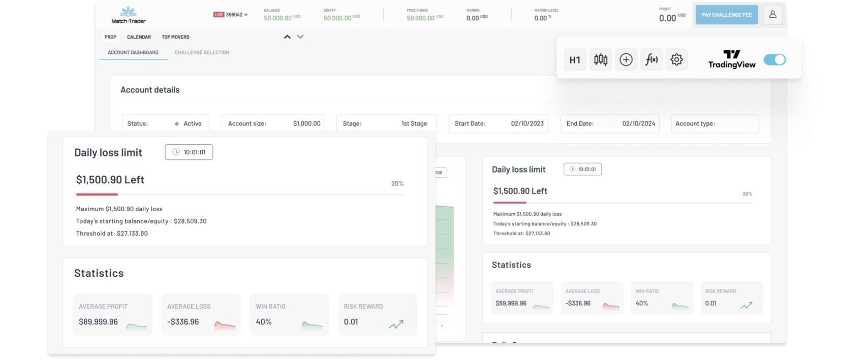Viewport: 868px width, 360px height.
Task: Click the margin 0.00 USD value
Action: coord(477,18)
